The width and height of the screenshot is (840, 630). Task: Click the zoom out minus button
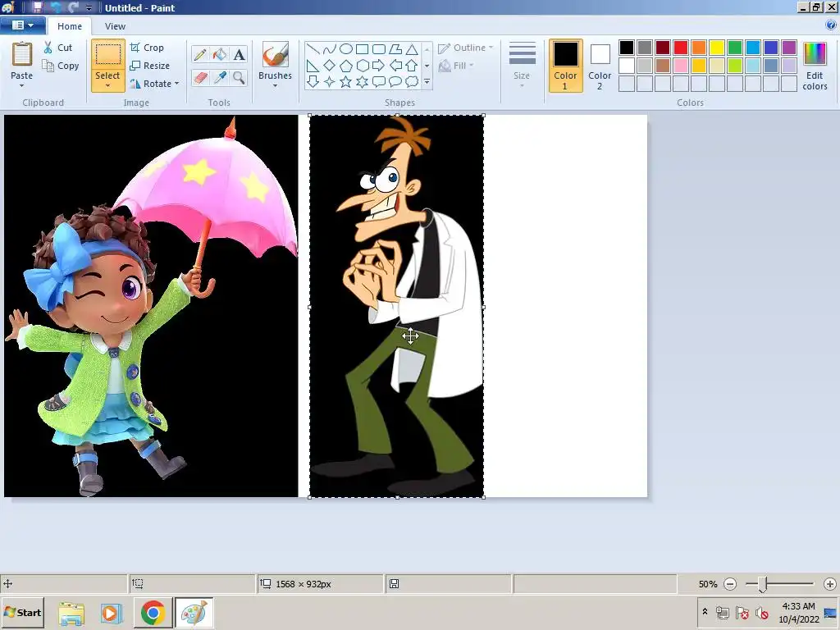[729, 584]
